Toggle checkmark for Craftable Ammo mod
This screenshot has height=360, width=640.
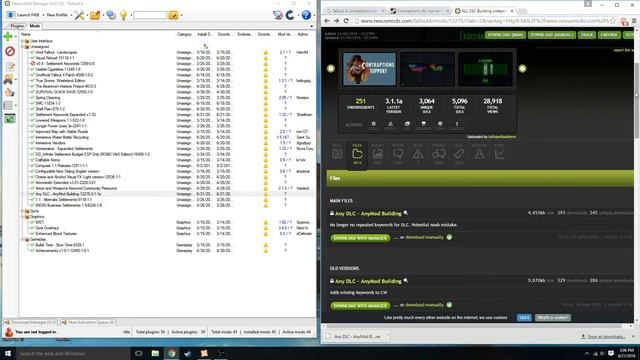[32, 160]
